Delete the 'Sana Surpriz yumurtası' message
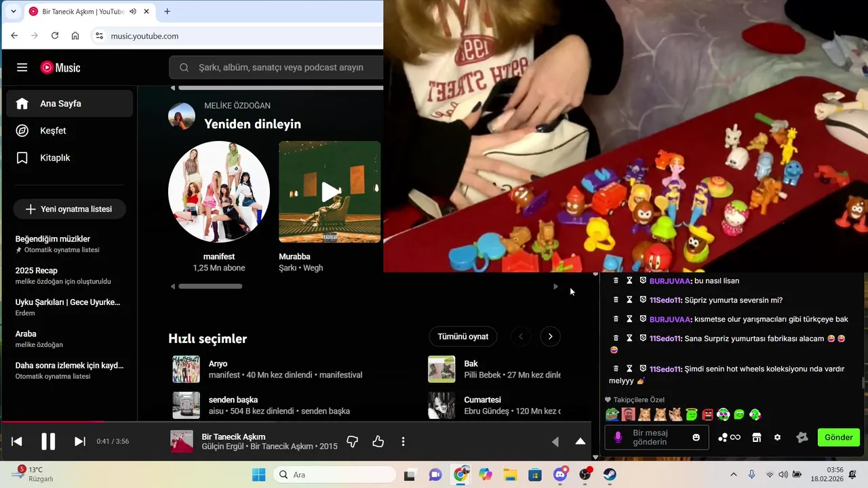This screenshot has height=488, width=868. pyautogui.click(x=616, y=338)
